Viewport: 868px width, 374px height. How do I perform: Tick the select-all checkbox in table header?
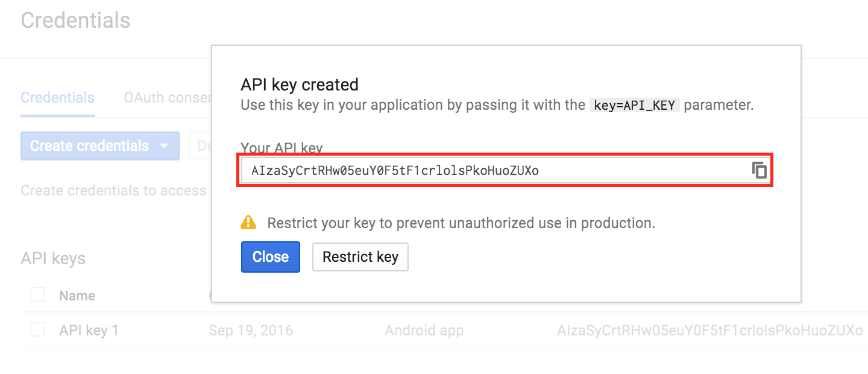coord(37,295)
